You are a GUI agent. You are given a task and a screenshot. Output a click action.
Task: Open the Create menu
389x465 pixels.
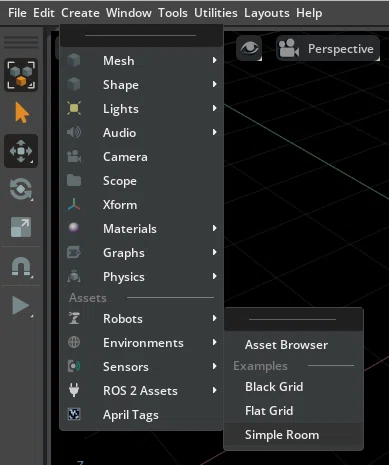tap(80, 13)
